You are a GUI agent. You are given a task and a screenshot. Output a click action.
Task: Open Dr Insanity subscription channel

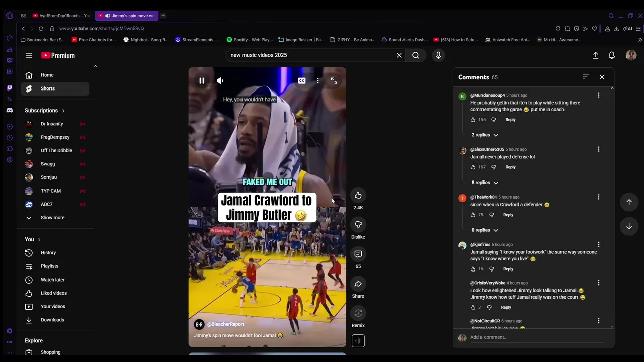click(x=55, y=124)
